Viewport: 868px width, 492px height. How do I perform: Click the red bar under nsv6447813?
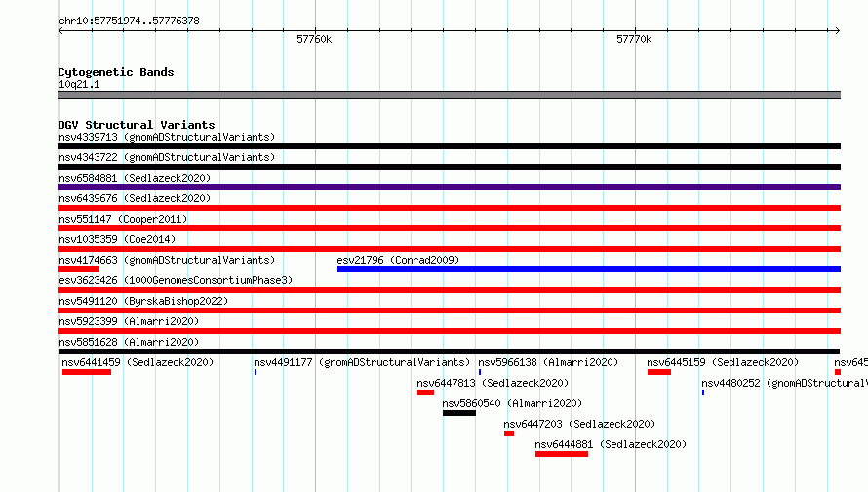click(x=425, y=392)
